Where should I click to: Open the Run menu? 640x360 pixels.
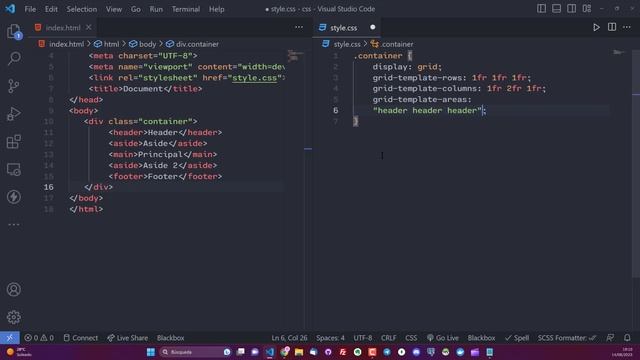point(156,9)
